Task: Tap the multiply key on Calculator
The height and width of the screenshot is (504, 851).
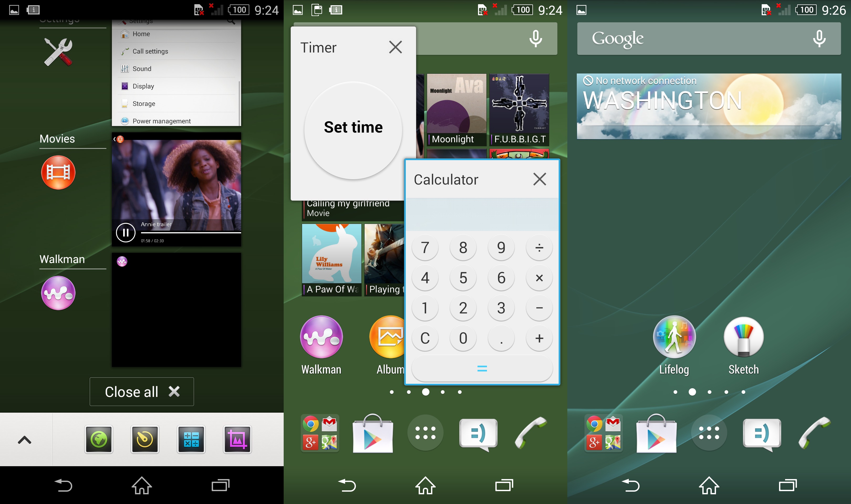Action: (539, 278)
